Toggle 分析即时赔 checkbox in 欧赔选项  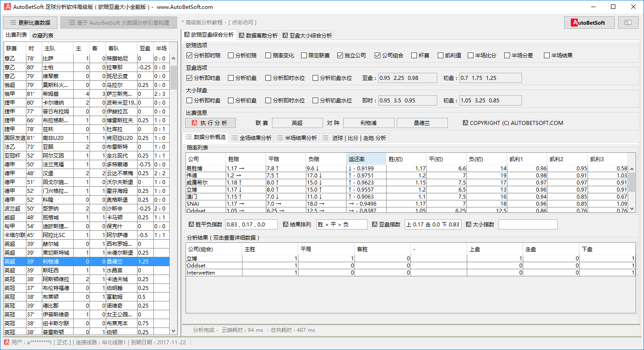(x=203, y=56)
